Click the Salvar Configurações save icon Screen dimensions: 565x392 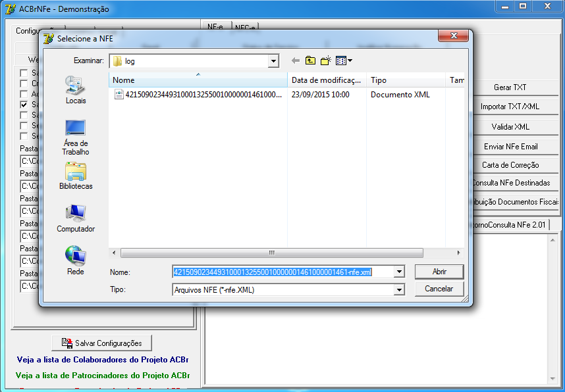67,343
